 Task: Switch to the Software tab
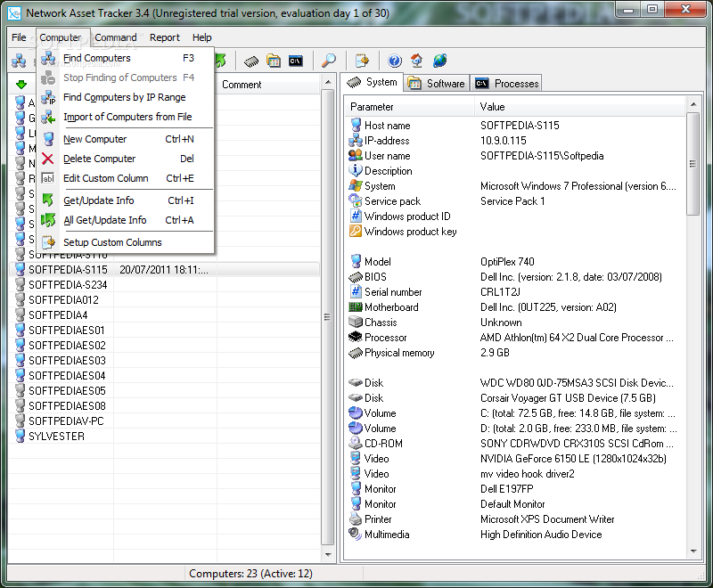coord(437,84)
